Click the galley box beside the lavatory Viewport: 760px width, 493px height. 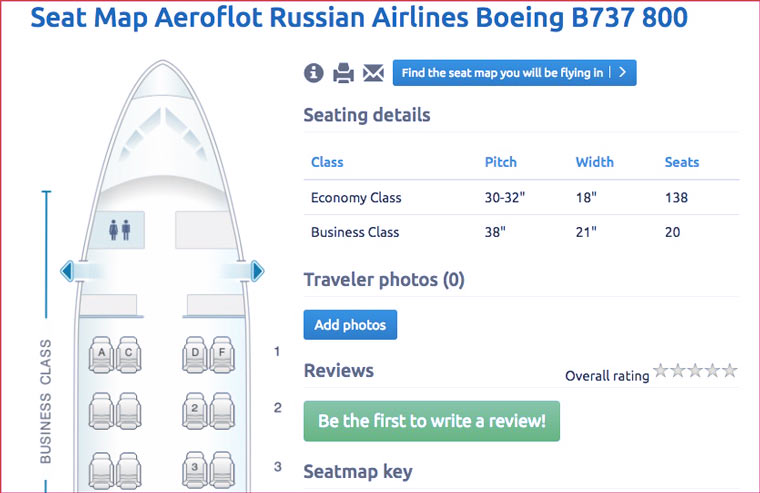(203, 230)
